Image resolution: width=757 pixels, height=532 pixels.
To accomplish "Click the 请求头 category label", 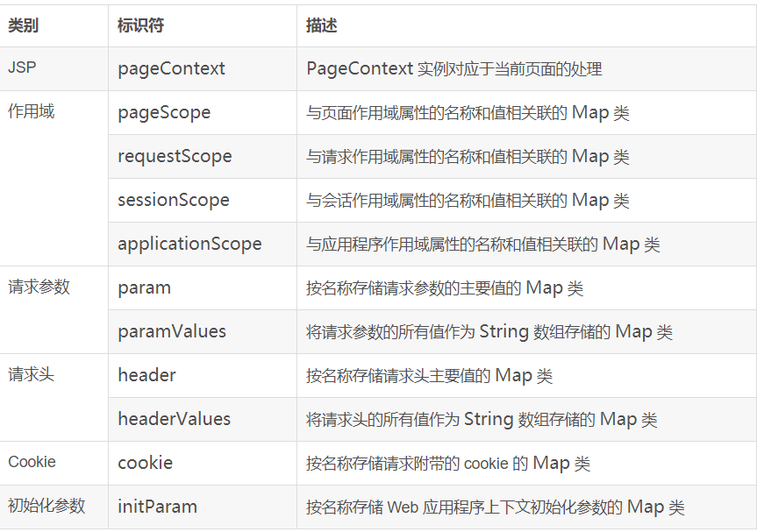I will coord(32,375).
